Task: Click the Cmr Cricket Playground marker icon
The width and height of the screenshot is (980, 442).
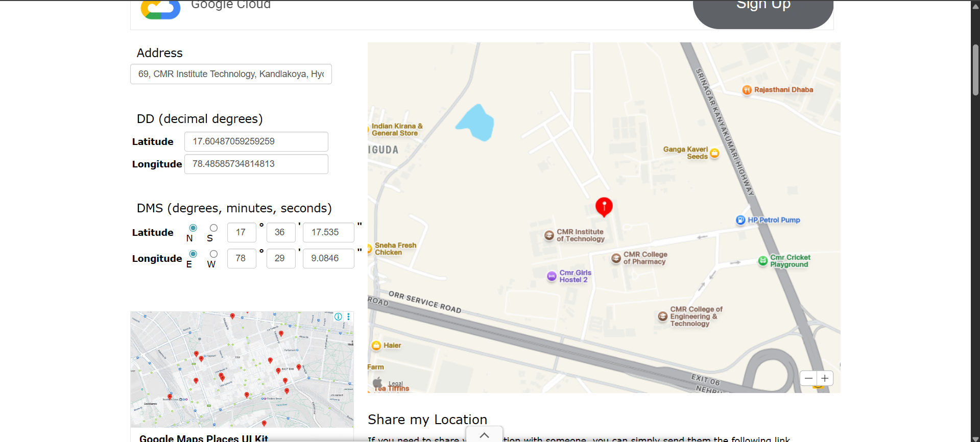Action: click(x=762, y=261)
